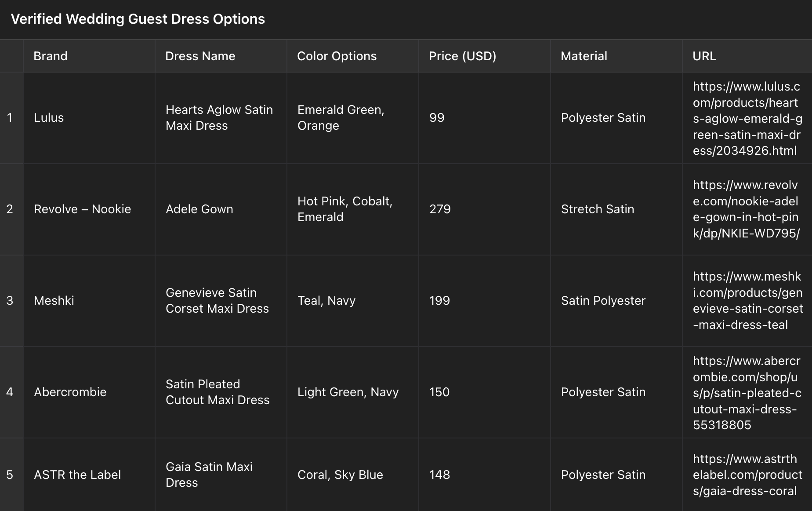
Task: Click the Adele Gown cell
Action: pyautogui.click(x=199, y=209)
